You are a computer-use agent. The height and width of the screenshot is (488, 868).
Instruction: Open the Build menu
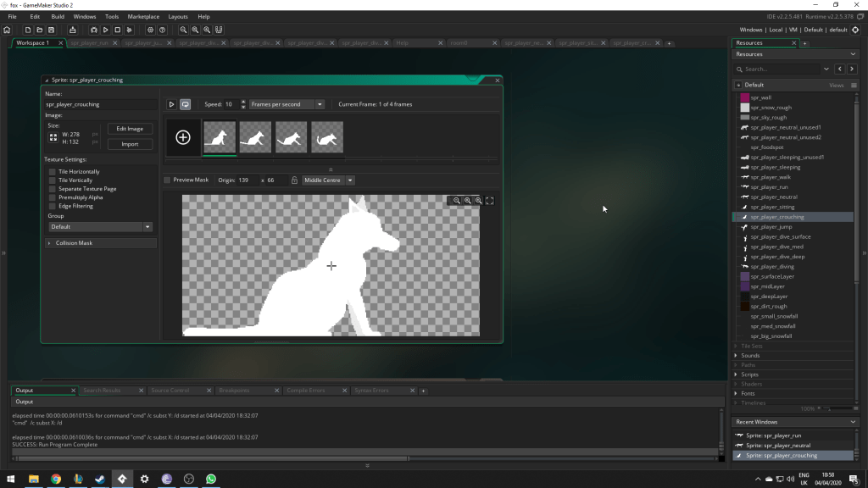pyautogui.click(x=58, y=16)
